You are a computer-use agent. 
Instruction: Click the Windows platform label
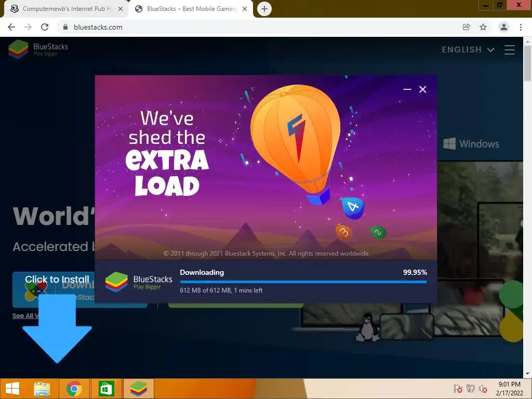[x=471, y=144]
